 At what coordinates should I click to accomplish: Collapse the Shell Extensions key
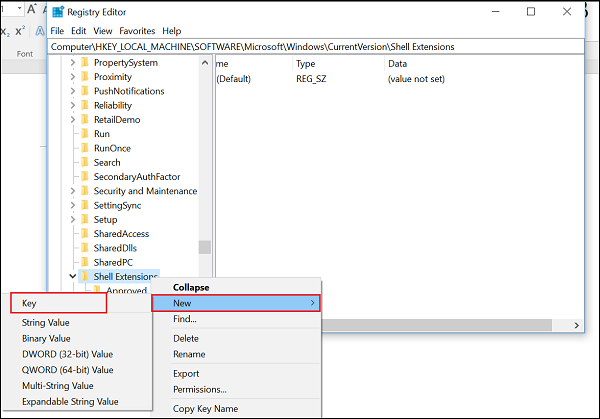pos(73,276)
